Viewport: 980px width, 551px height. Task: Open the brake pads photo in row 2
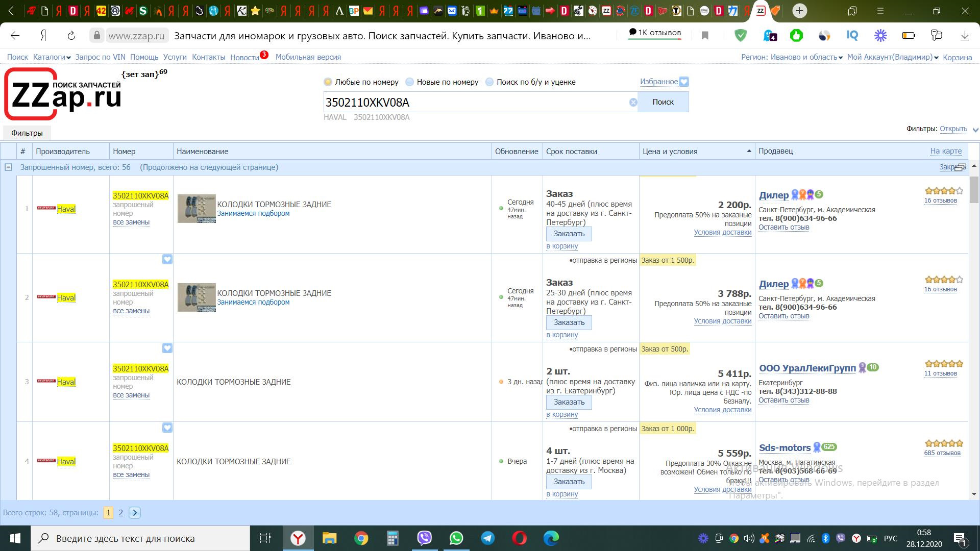coord(197,297)
